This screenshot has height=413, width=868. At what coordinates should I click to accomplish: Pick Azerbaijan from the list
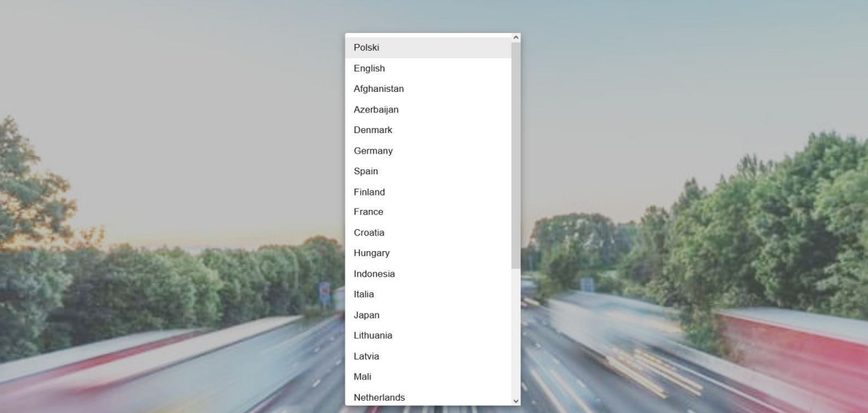(x=428, y=109)
